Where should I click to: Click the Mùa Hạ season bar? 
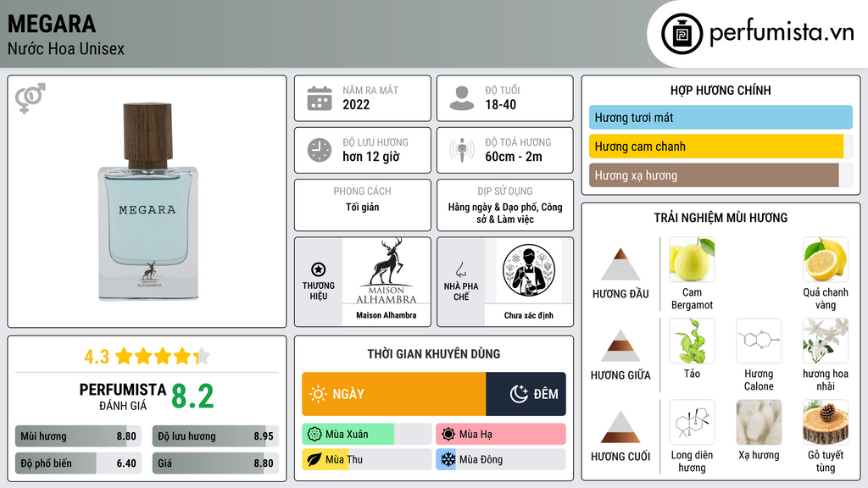(x=500, y=435)
